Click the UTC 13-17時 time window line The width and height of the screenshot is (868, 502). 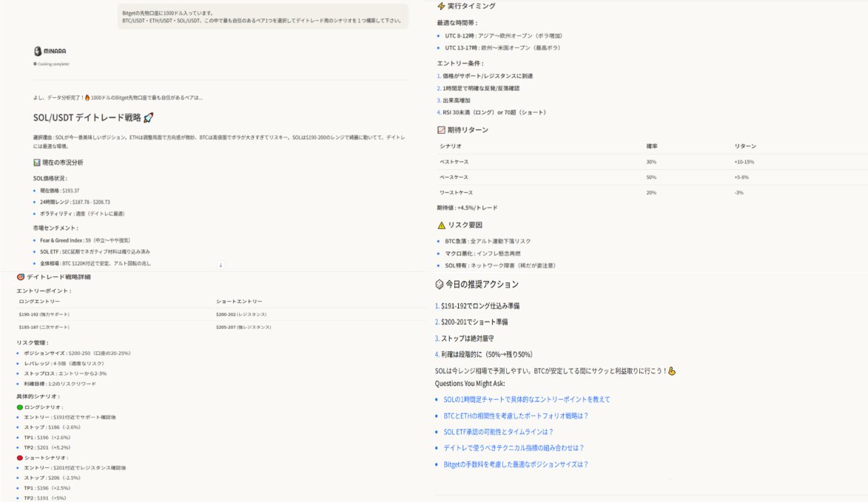coord(502,48)
